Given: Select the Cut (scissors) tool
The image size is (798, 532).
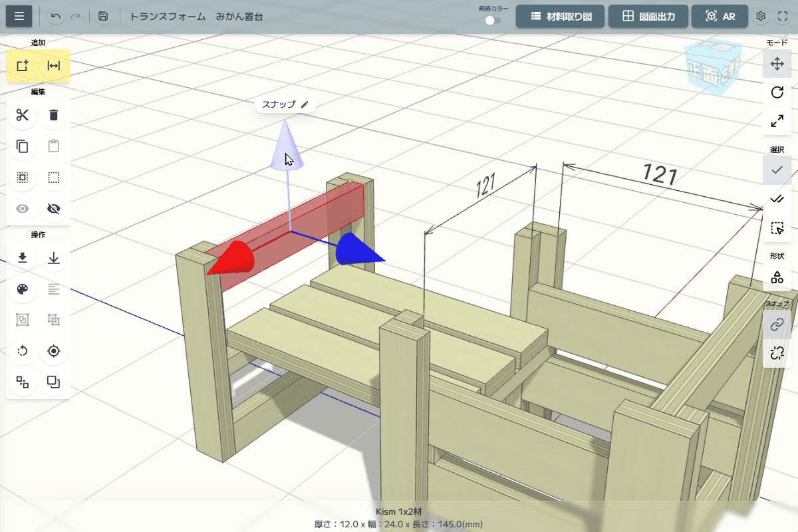Looking at the screenshot, I should (22, 115).
